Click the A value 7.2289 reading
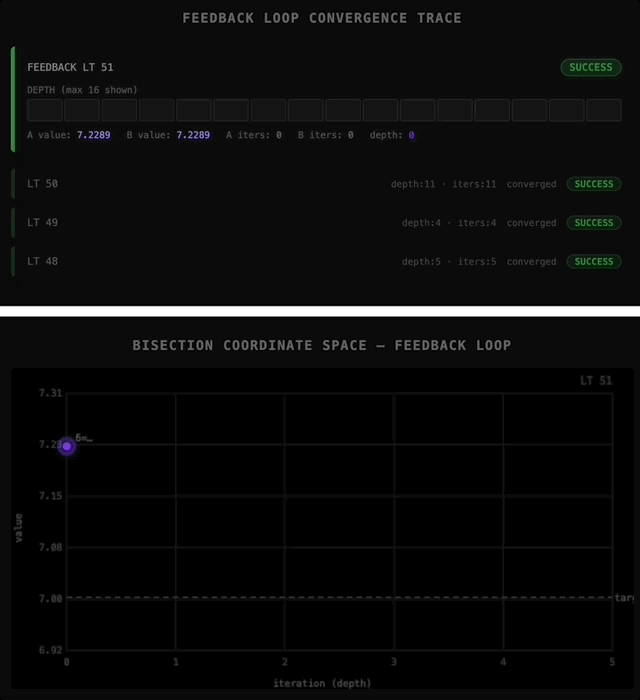This screenshot has width=640, height=700. [69, 135]
